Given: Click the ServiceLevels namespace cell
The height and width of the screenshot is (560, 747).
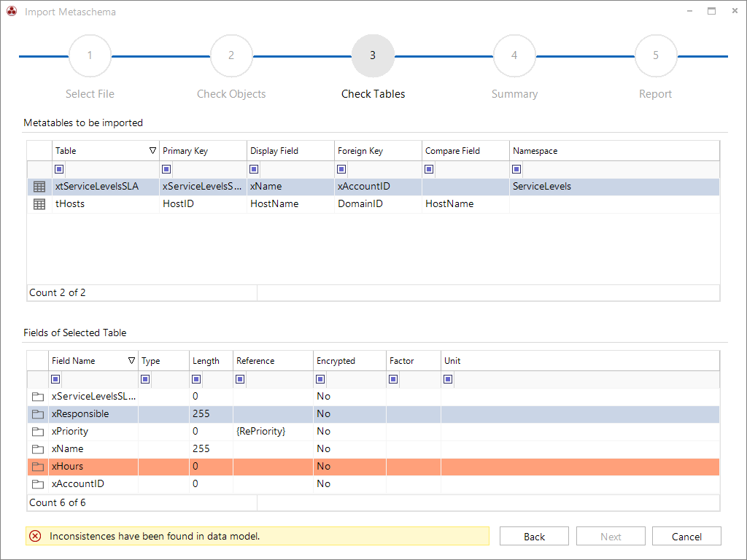Looking at the screenshot, I should pyautogui.click(x=614, y=187).
